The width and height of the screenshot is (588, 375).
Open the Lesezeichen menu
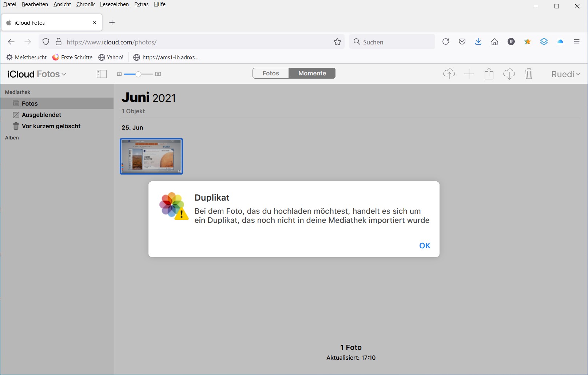click(114, 4)
